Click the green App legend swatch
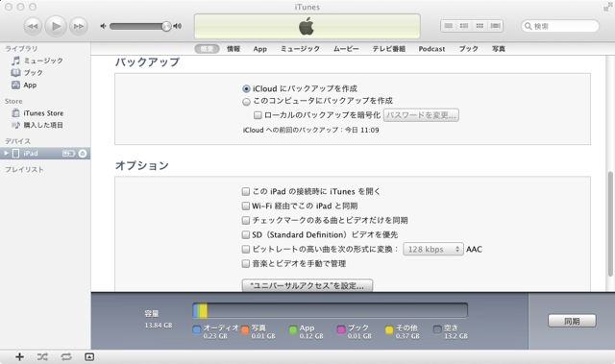615x364 pixels. pos(293,330)
